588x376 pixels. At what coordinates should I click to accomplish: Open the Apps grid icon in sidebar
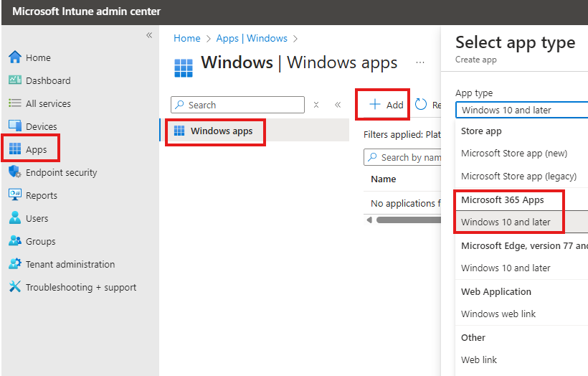(15, 149)
